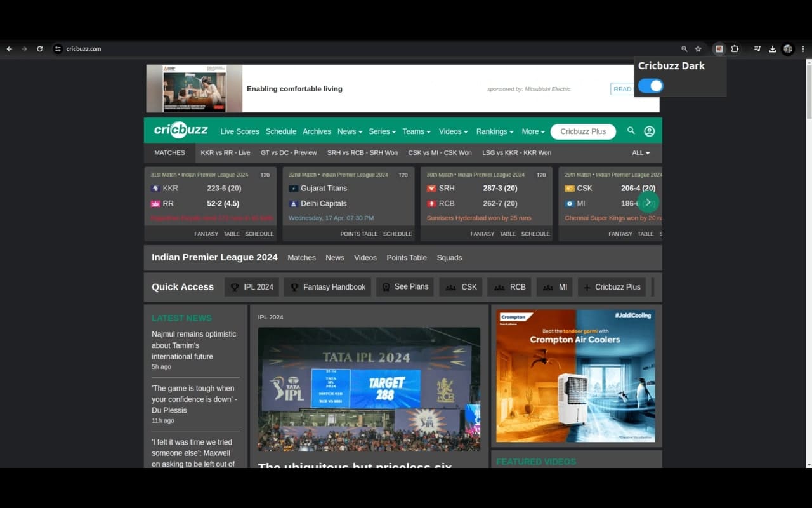Expand the News dropdown menu

(x=350, y=131)
